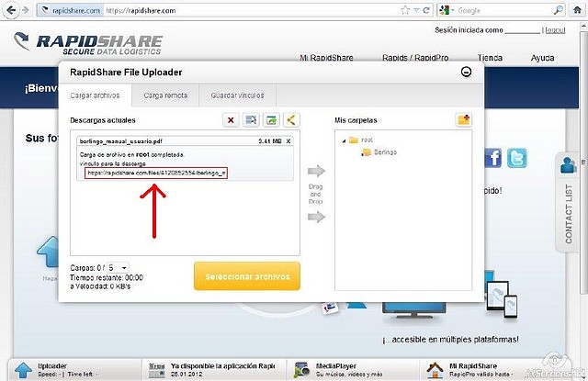Collapse the root folder tree node

tap(344, 140)
